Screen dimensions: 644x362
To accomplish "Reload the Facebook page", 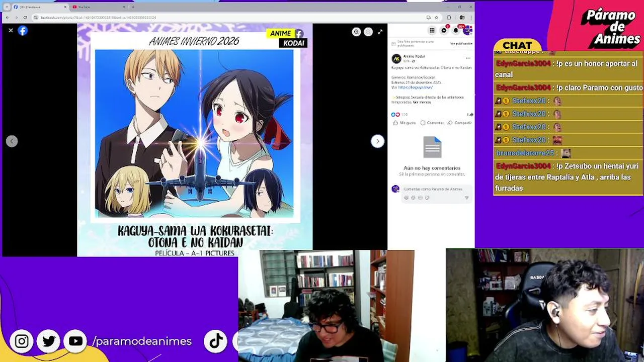I will pos(25,18).
